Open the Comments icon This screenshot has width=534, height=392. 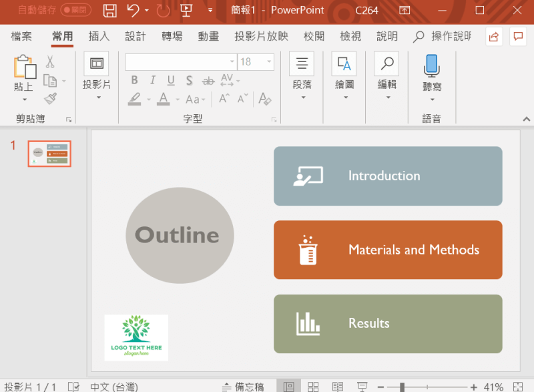pos(518,36)
